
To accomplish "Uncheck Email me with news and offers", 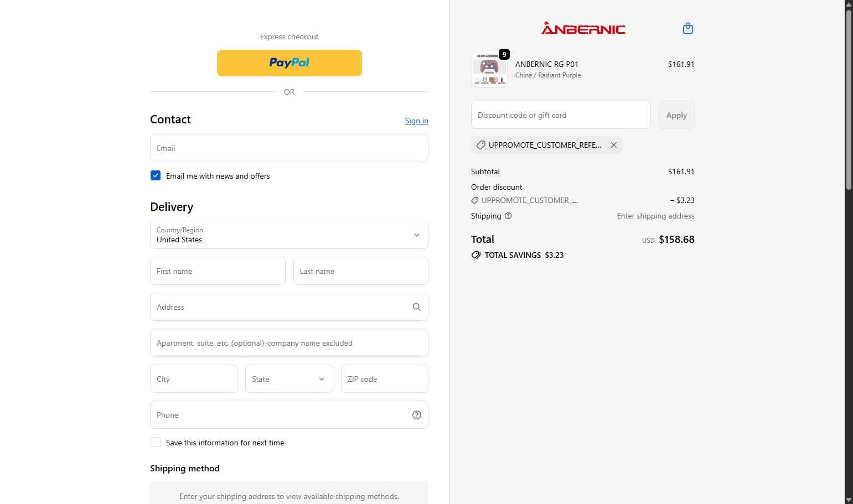I will 156,175.
